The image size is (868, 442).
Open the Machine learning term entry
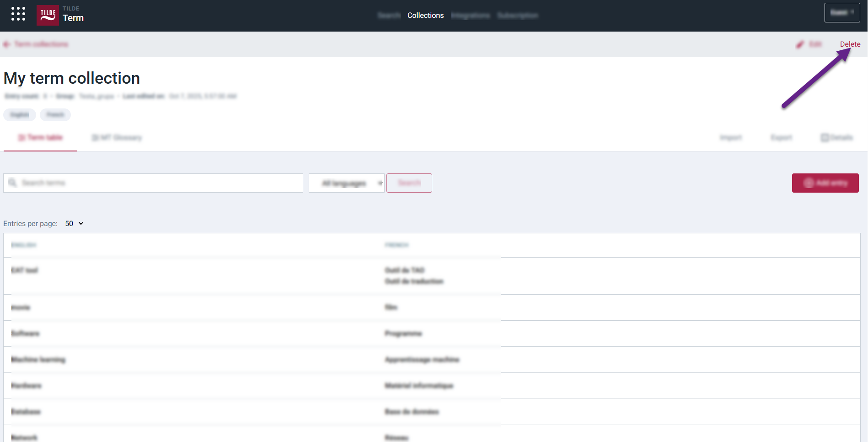(x=38, y=360)
